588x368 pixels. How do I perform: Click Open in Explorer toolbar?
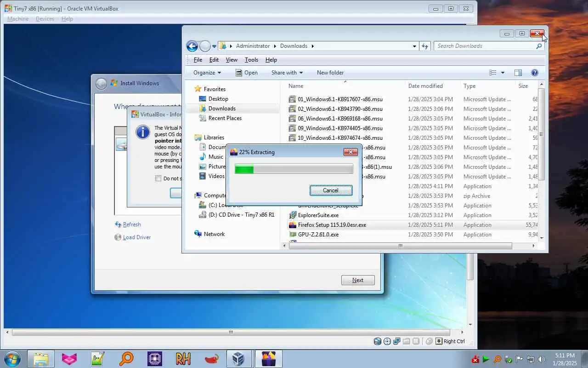click(x=247, y=73)
